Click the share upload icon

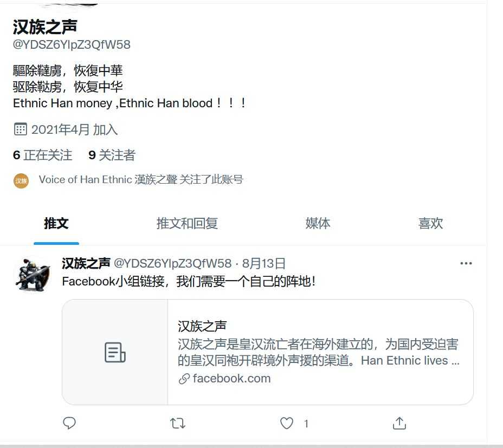399,423
